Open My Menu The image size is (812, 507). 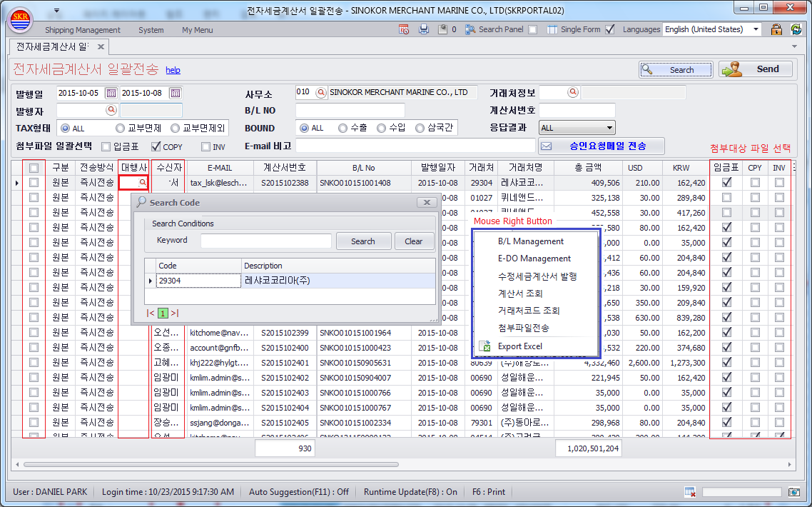[198, 30]
